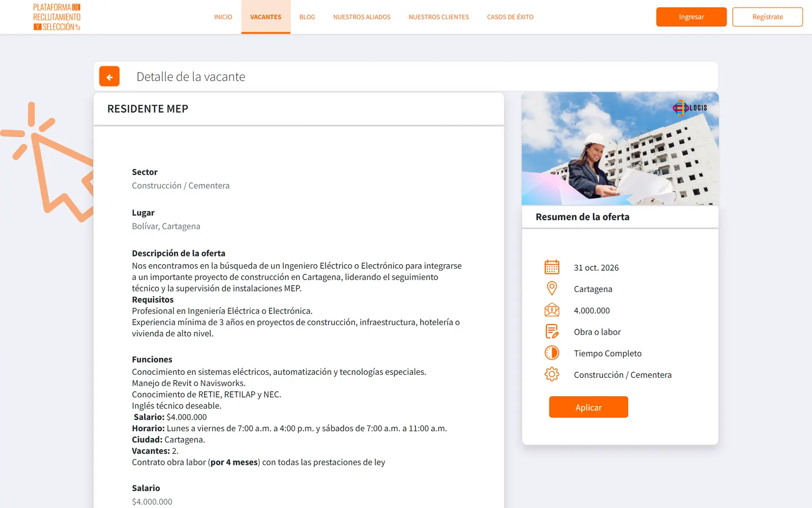This screenshot has height=508, width=812.
Task: Click 'Cartagena' in the offer summary
Action: tap(593, 289)
